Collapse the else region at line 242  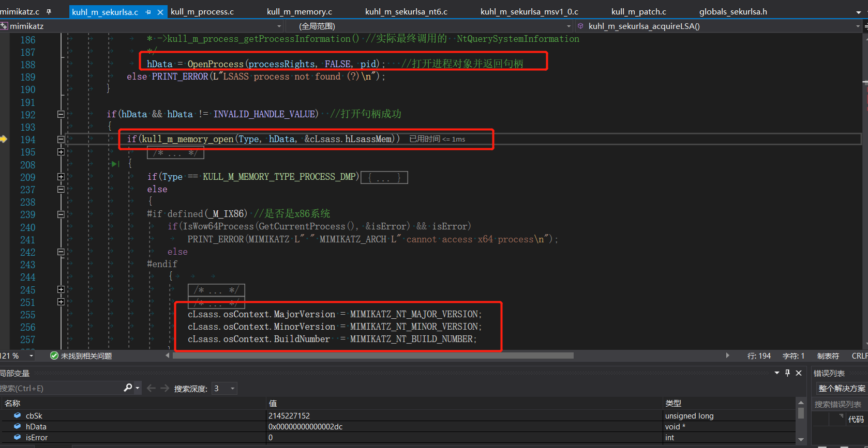[x=61, y=252]
